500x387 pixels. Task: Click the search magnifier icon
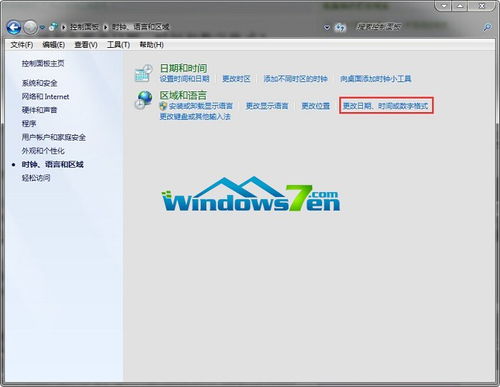[x=487, y=27]
